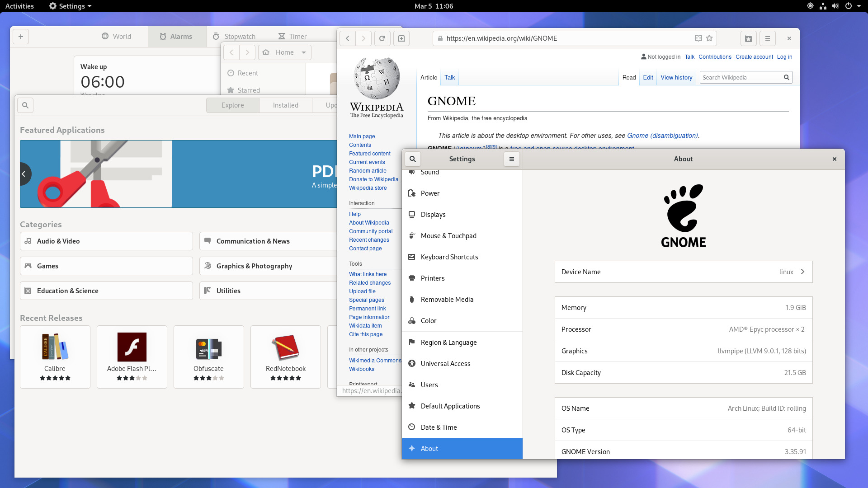Open Education & Science category
Image resolution: width=868 pixels, height=488 pixels.
(x=106, y=291)
